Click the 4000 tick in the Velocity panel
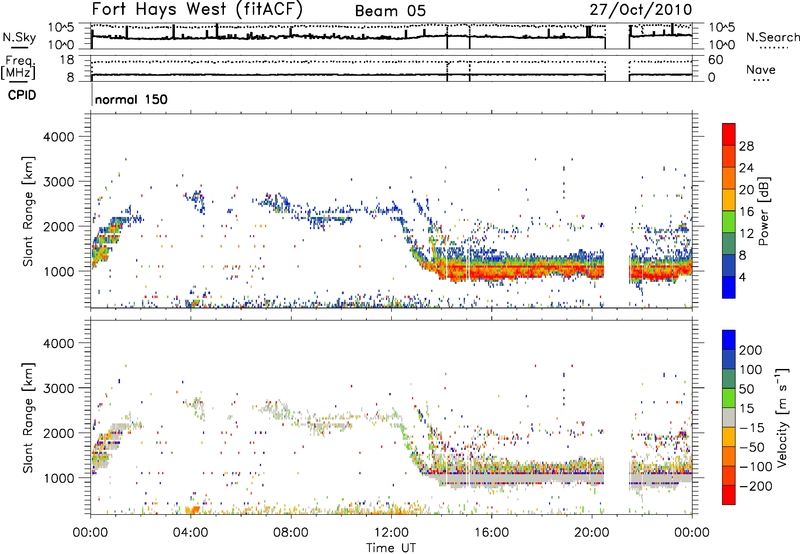The image size is (800, 554). click(59, 343)
